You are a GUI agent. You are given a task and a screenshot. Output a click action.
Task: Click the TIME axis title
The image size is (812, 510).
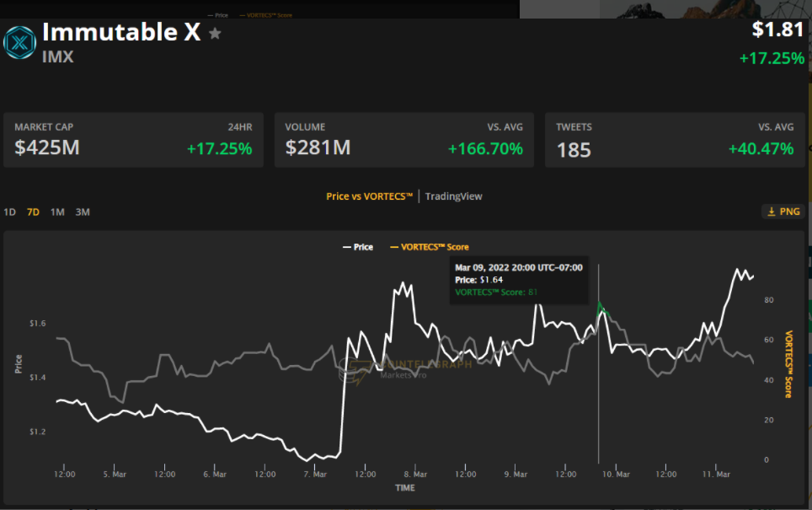[x=405, y=488]
